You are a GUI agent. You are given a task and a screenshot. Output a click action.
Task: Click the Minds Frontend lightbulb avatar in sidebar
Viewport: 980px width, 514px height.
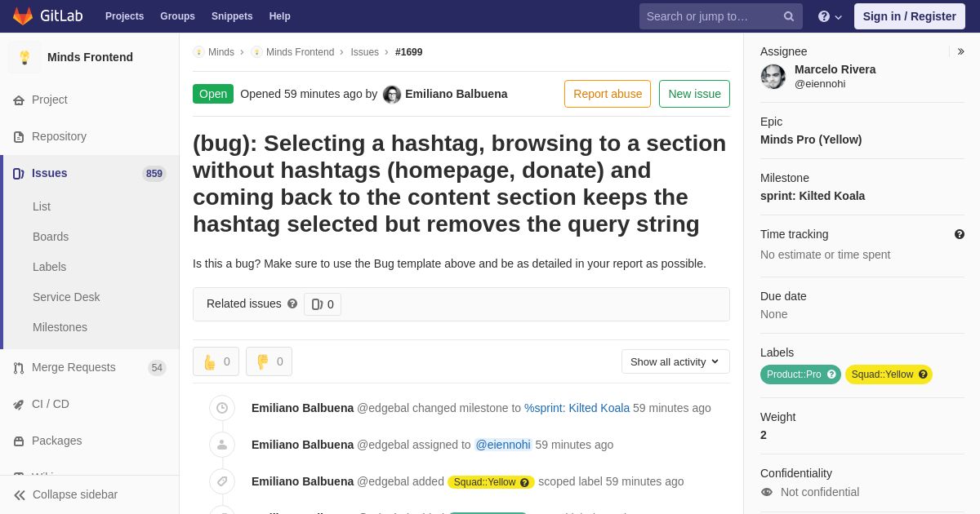click(x=24, y=57)
